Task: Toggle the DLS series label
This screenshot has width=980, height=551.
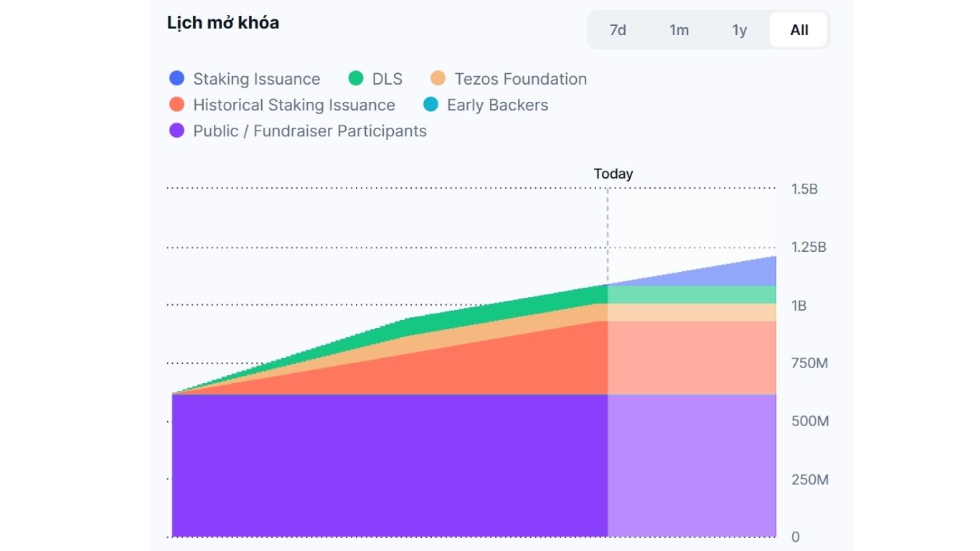Action: pos(387,79)
